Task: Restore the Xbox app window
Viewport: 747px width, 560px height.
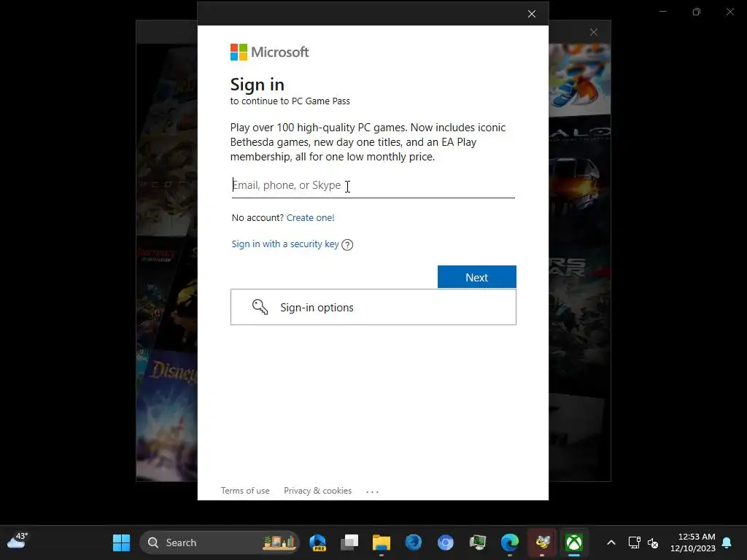Action: pos(697,12)
